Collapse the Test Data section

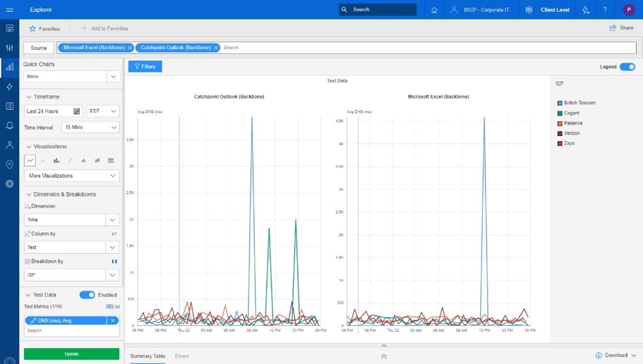click(x=28, y=295)
